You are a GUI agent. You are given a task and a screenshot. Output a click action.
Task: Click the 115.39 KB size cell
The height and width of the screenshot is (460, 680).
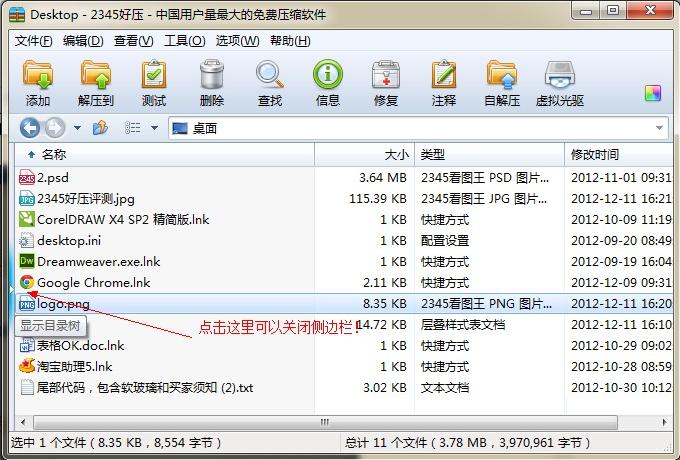pyautogui.click(x=378, y=199)
